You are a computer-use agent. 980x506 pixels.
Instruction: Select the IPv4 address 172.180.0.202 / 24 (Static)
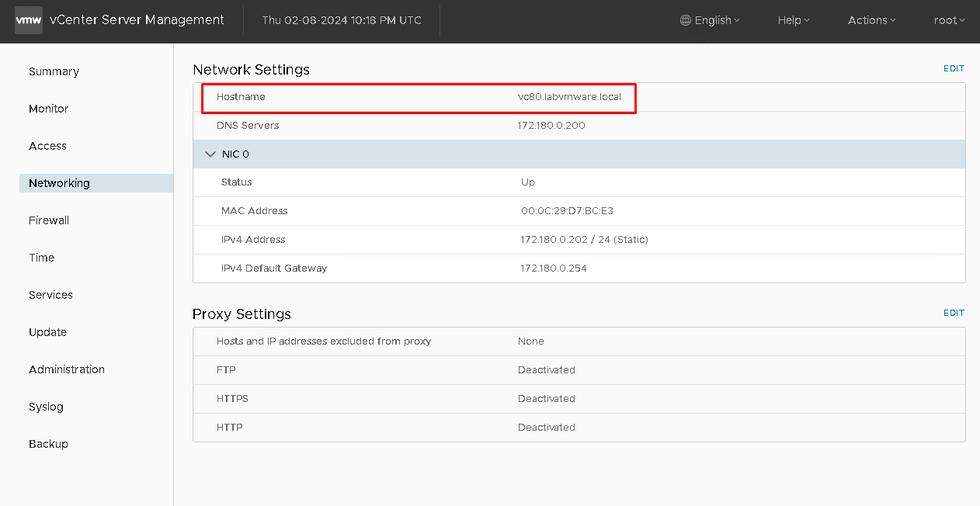(x=585, y=240)
